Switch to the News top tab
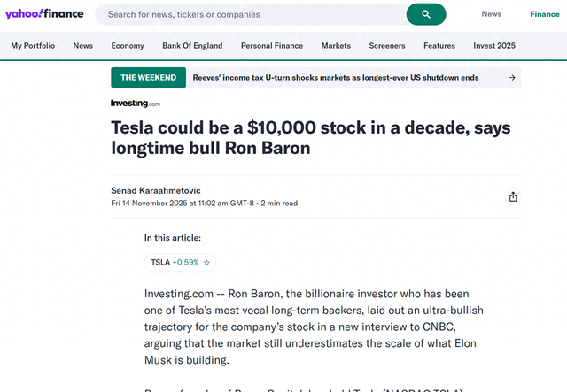The height and width of the screenshot is (392, 567). pos(491,14)
